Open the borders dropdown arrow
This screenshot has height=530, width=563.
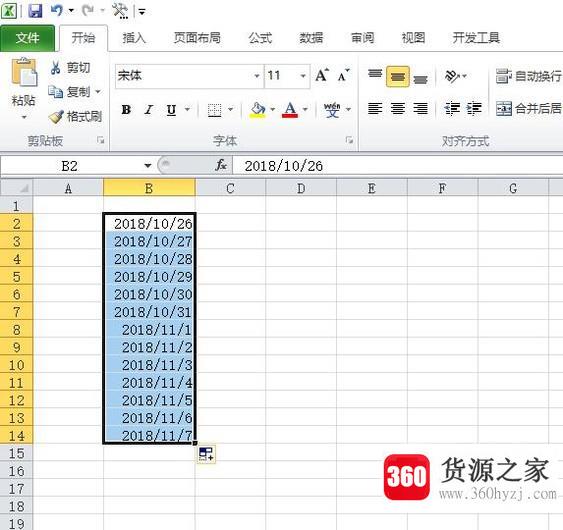[231, 109]
